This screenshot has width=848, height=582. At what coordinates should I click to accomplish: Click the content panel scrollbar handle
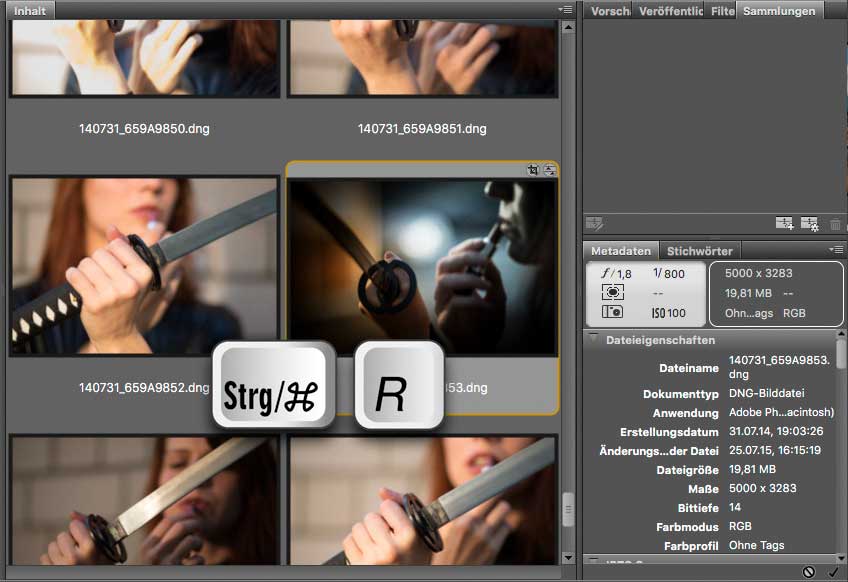point(568,508)
